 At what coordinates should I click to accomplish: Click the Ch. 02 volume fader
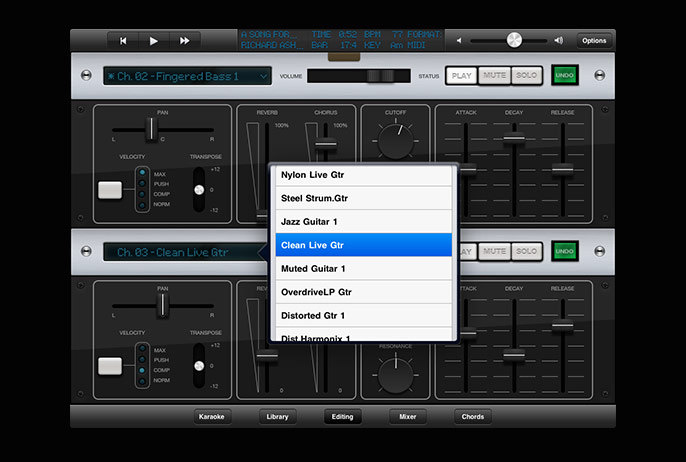click(380, 76)
